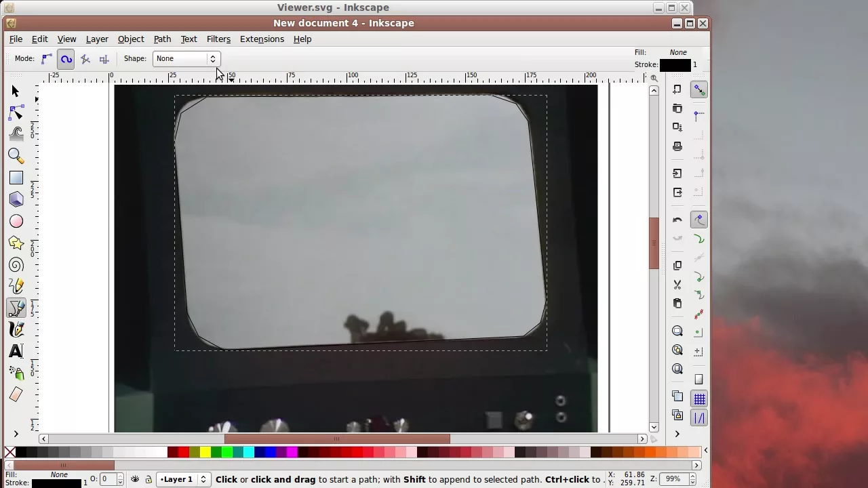Open the Path menu
The width and height of the screenshot is (868, 488).
(162, 39)
